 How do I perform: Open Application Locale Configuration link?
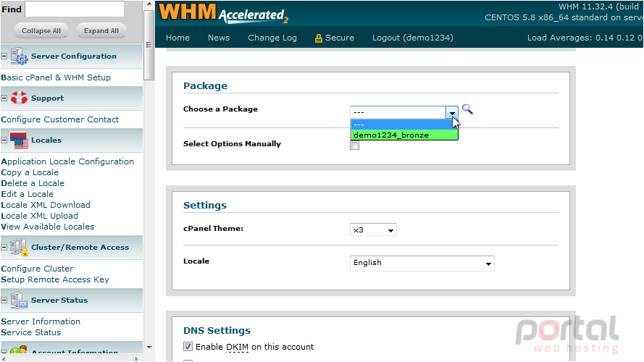coord(67,161)
